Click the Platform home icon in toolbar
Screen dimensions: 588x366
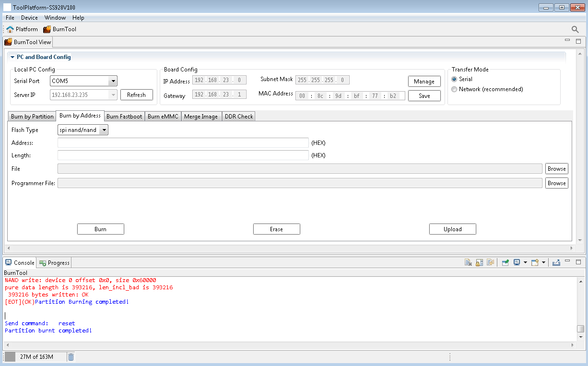pyautogui.click(x=10, y=29)
